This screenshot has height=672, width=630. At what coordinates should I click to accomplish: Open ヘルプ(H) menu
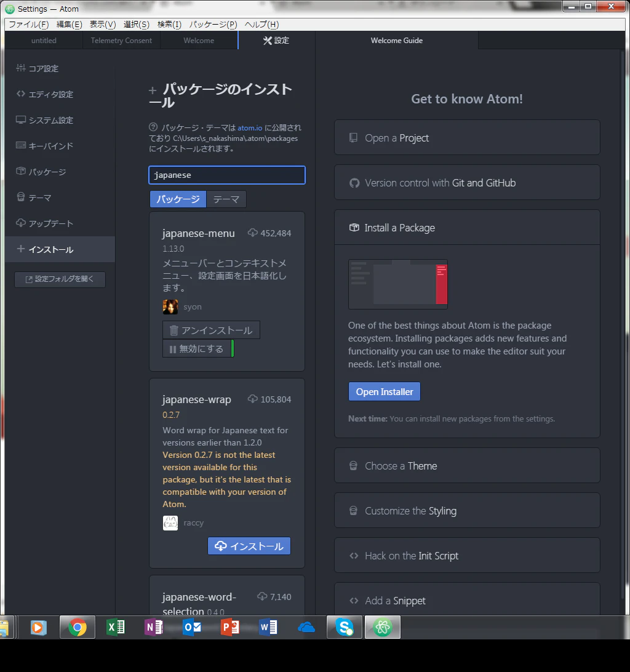click(262, 25)
